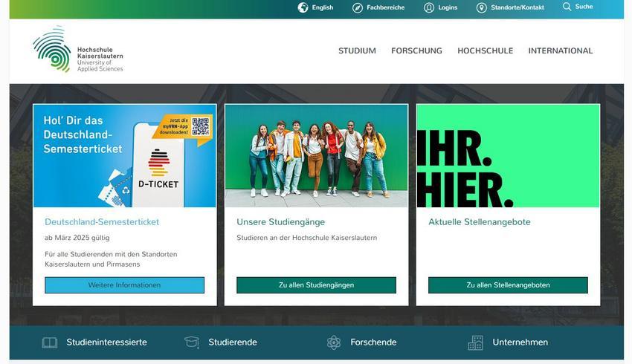Viewport: 632px width, 364px height.
Task: Open the Aktuelle Stellenangebote heading link
Action: [x=480, y=222]
